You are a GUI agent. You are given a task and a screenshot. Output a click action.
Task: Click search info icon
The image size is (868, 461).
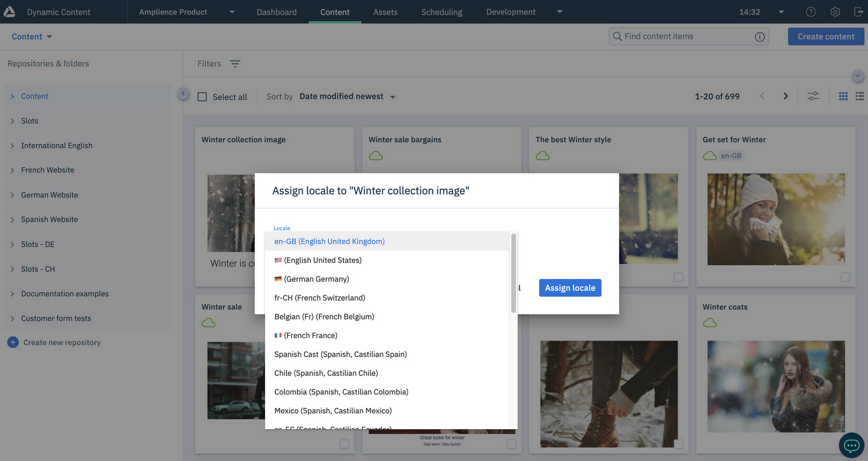759,36
